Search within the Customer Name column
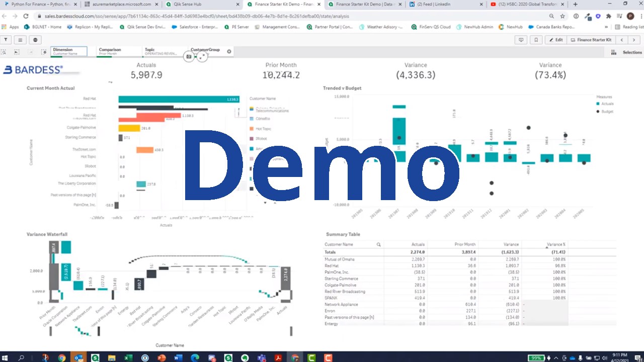 click(x=378, y=244)
